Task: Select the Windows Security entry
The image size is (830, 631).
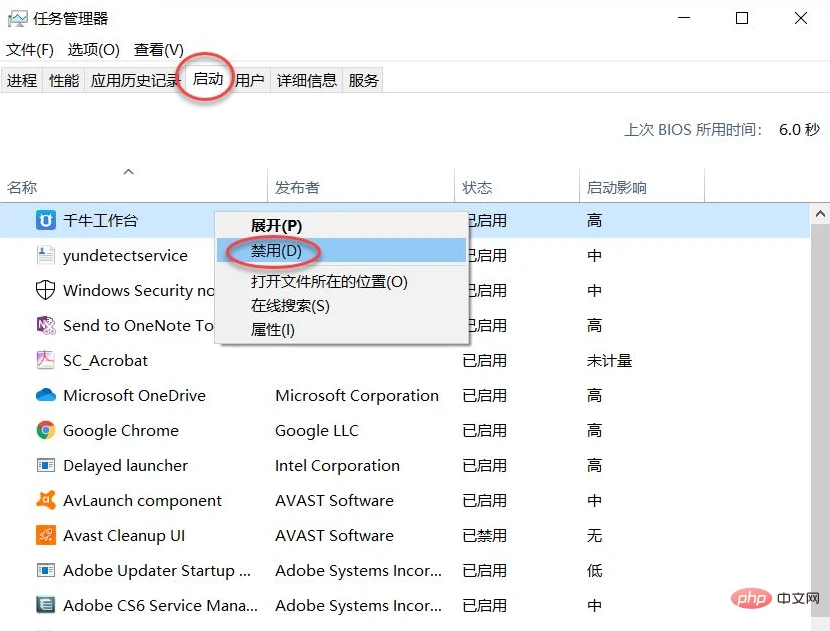Action: (138, 290)
